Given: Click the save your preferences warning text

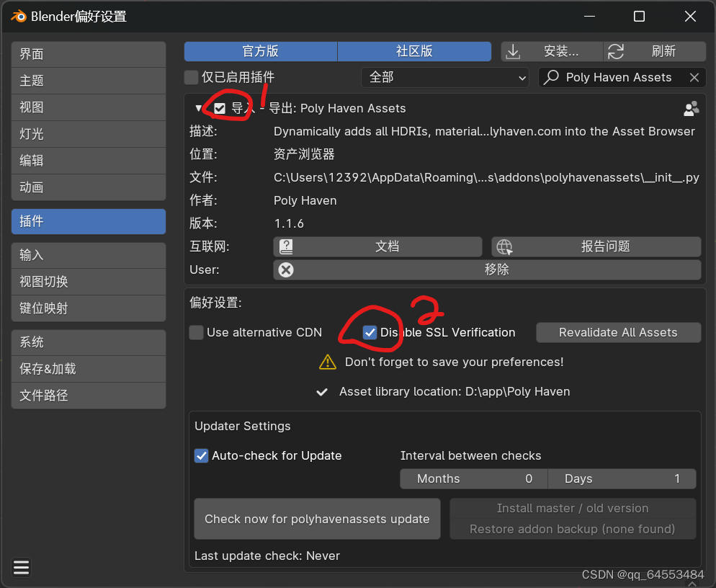Looking at the screenshot, I should [455, 362].
